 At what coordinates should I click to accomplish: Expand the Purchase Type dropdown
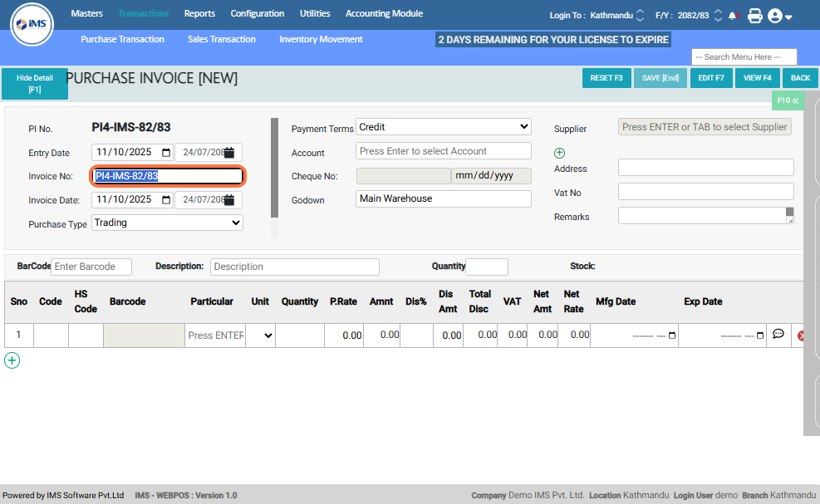tap(167, 223)
